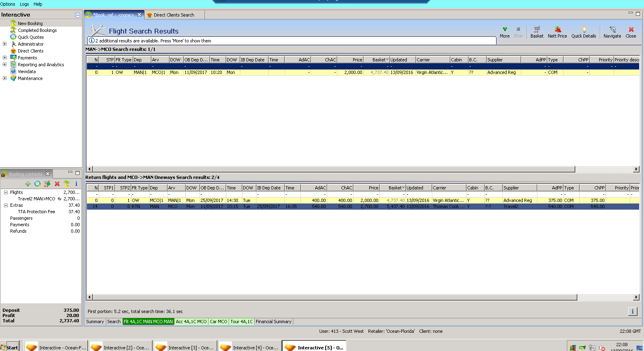Delete item with red X in Booking contents
Viewport: 644px width, 351px height.
tap(57, 184)
